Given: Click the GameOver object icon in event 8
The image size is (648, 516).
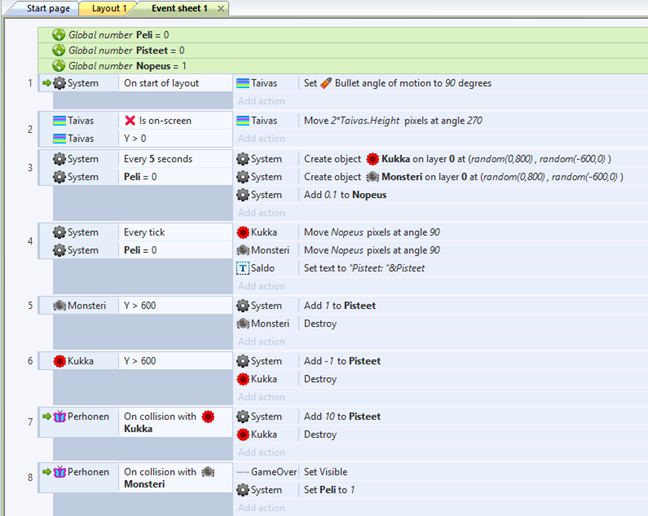Looking at the screenshot, I should (x=243, y=472).
